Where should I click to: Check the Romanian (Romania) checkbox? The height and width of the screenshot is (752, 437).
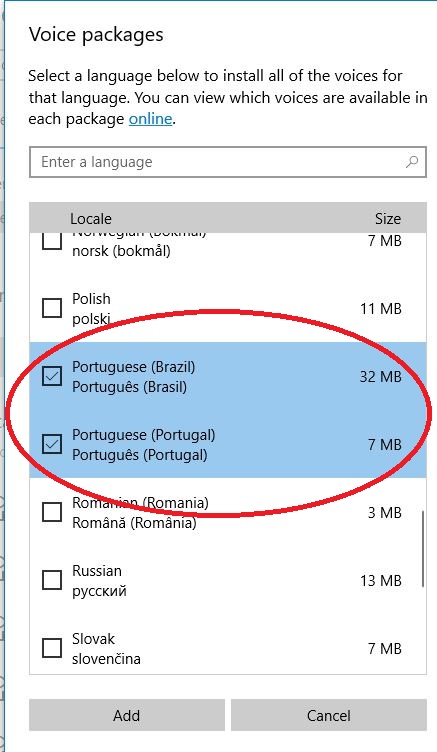52,512
